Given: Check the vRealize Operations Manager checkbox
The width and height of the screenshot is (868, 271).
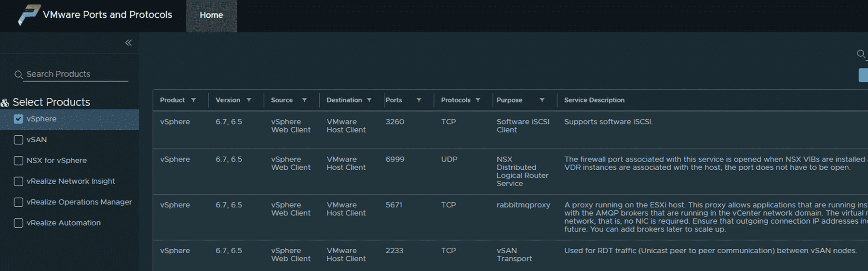Looking at the screenshot, I should 18,202.
